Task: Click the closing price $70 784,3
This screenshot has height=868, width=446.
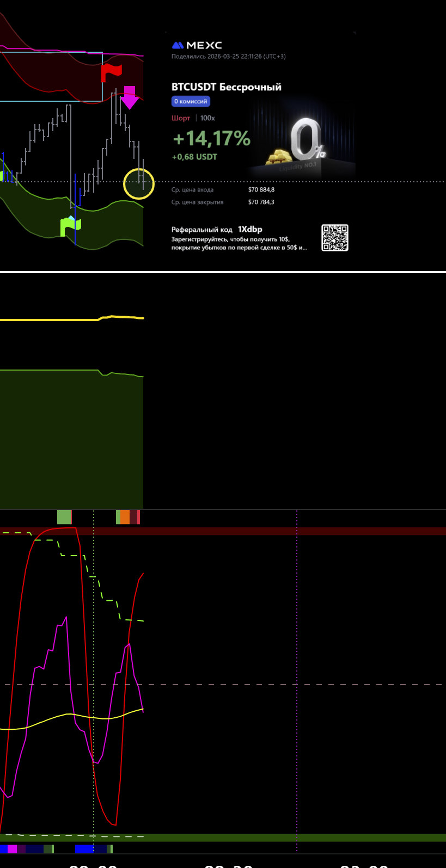Action: click(x=261, y=202)
